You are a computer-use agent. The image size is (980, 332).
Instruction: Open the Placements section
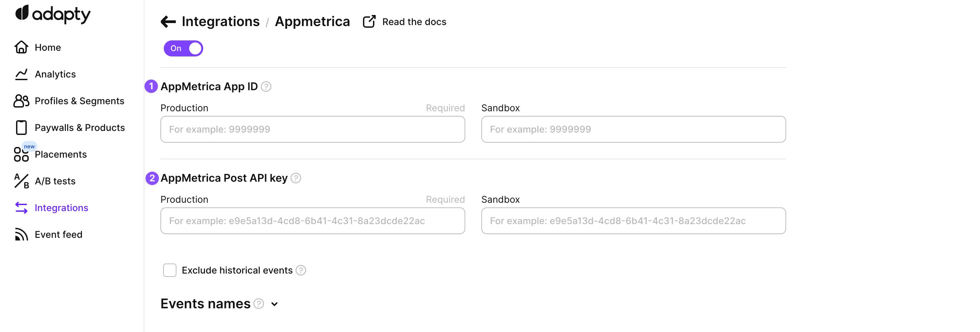coord(60,154)
